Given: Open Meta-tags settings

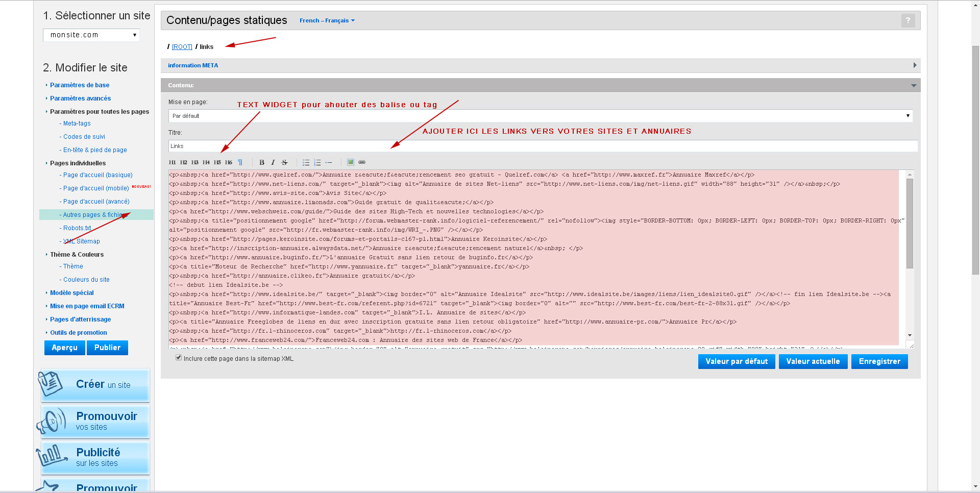Looking at the screenshot, I should point(77,123).
